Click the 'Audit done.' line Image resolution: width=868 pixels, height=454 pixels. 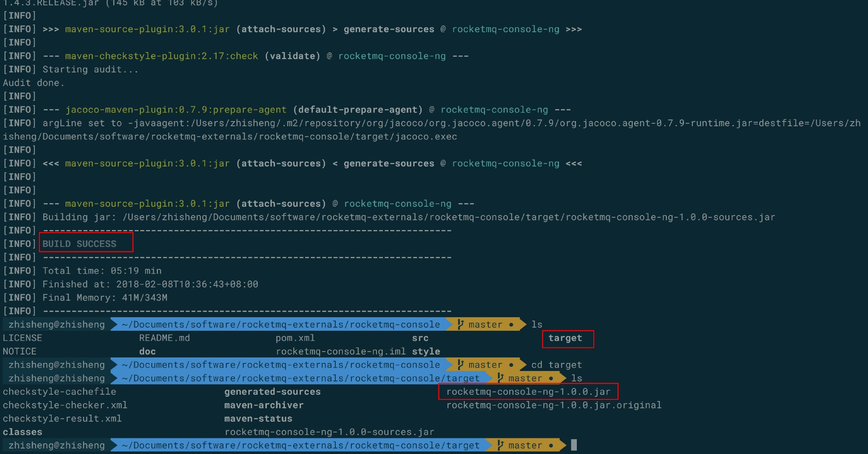pyautogui.click(x=33, y=83)
